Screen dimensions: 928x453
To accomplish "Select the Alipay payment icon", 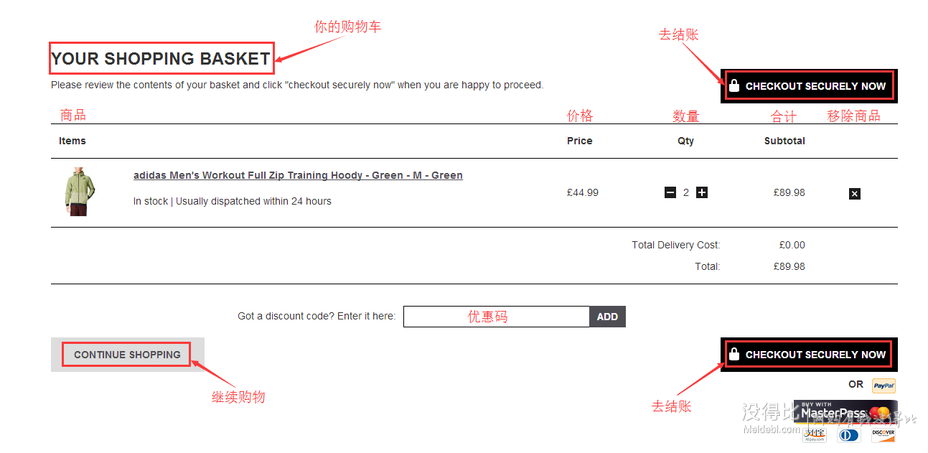I will (x=814, y=435).
